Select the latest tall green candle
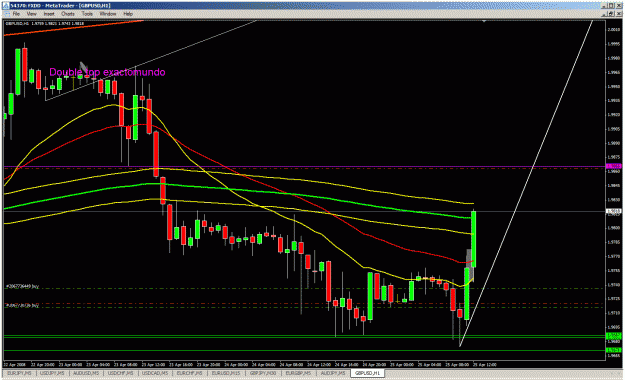This screenshot has height=380, width=625. (x=474, y=239)
